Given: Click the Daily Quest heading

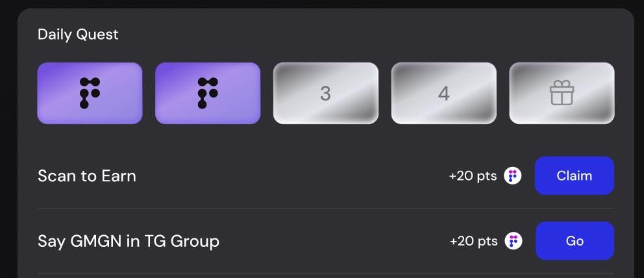Looking at the screenshot, I should click(78, 34).
